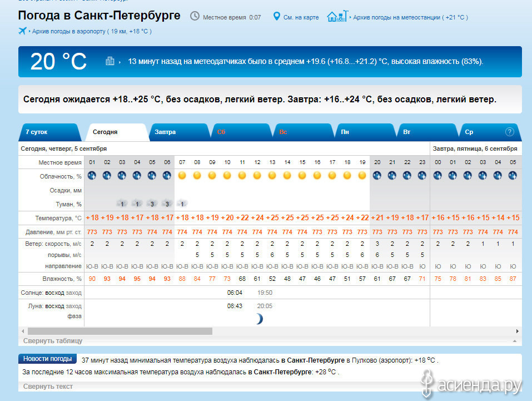Open the question mark help icon on tabs
The height and width of the screenshot is (401, 532).
point(510,132)
